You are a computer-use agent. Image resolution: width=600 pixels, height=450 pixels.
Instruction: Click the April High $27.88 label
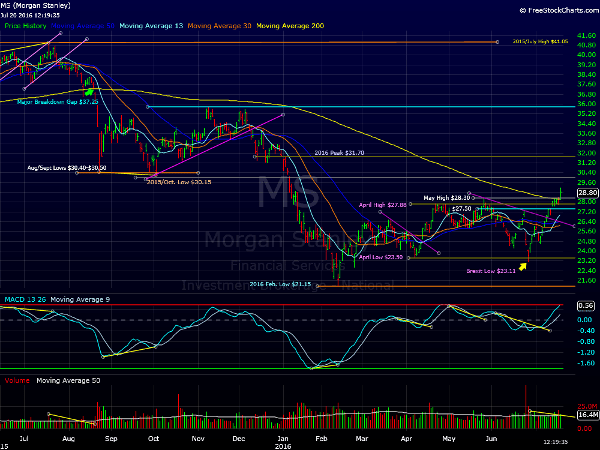(383, 205)
